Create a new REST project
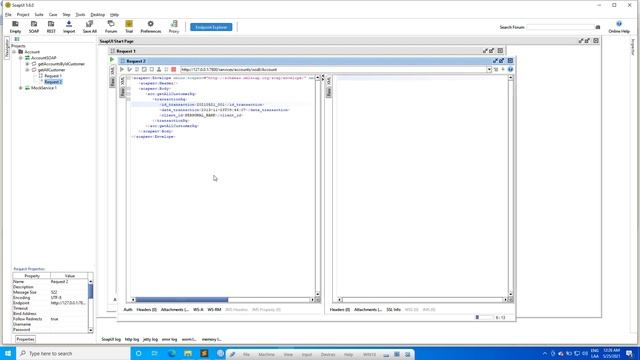640x360 pixels. pyautogui.click(x=51, y=27)
